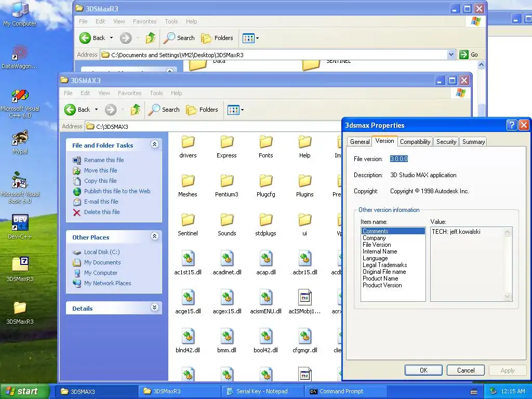Toggle Folders pane in the 3DSMaxR3 window

coord(217,38)
